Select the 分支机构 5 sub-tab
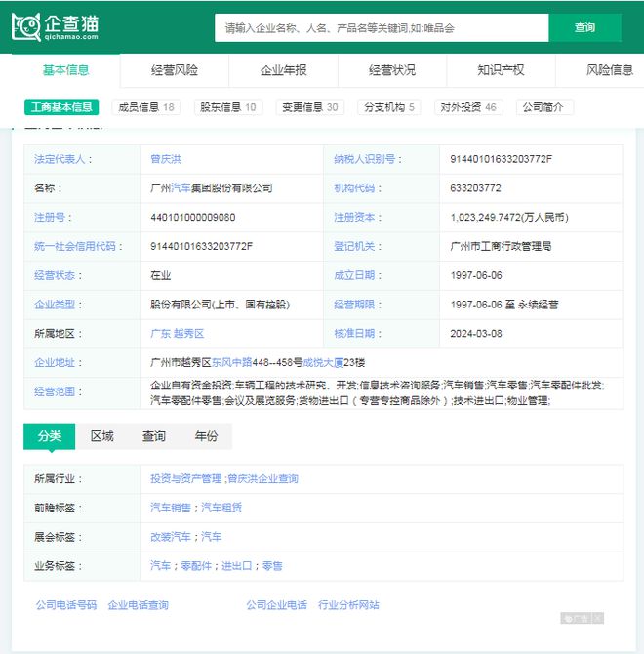644x654 pixels. (389, 107)
